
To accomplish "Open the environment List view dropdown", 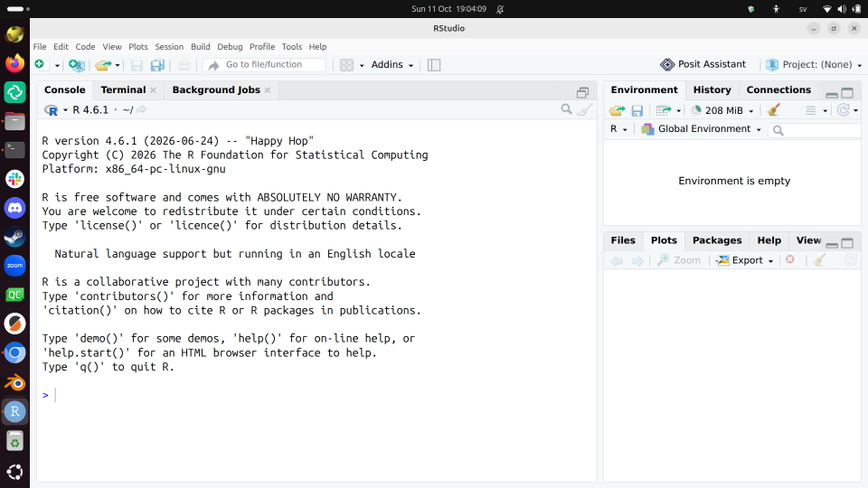I will coord(816,110).
